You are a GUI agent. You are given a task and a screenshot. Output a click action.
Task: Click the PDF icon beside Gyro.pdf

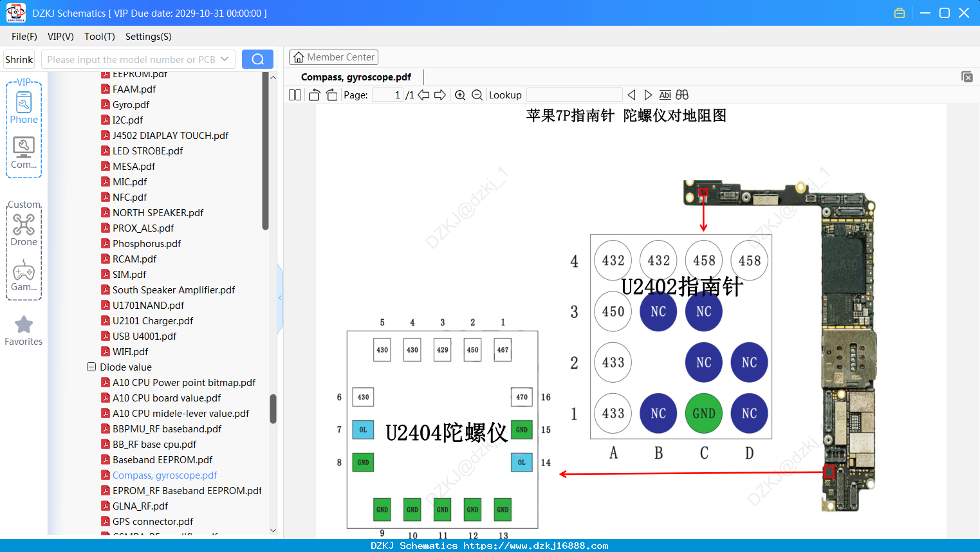coord(106,104)
